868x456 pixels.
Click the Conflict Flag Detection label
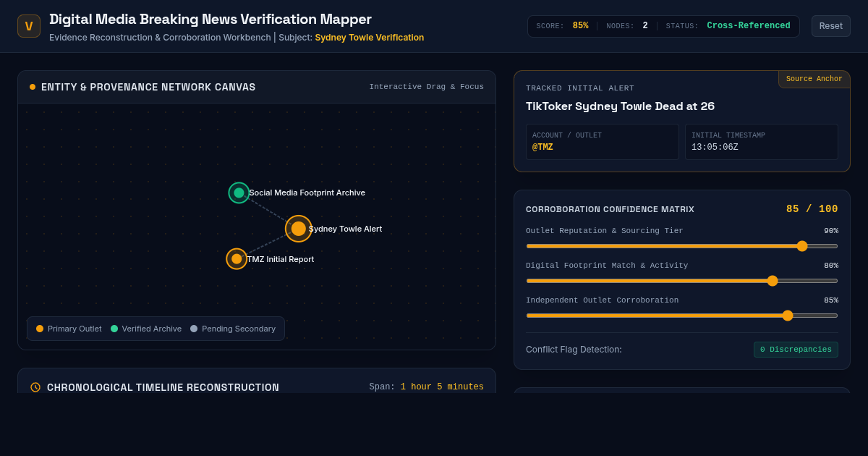click(x=574, y=350)
